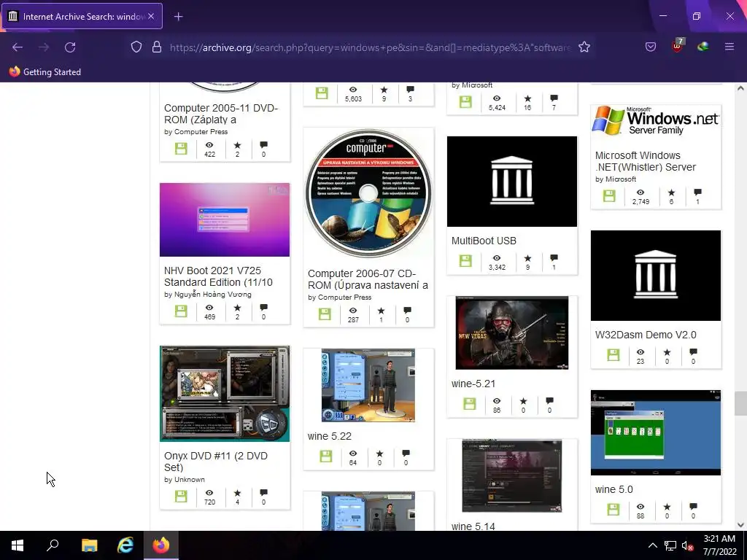Open the uBlock extension icon with badge 7
This screenshot has width=747, height=560.
tap(677, 46)
